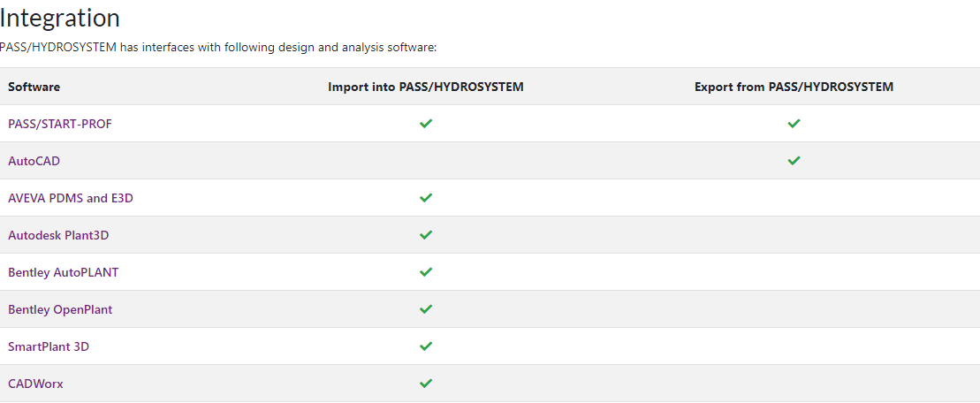This screenshot has width=980, height=403.
Task: Click the Software column header
Action: 34,87
